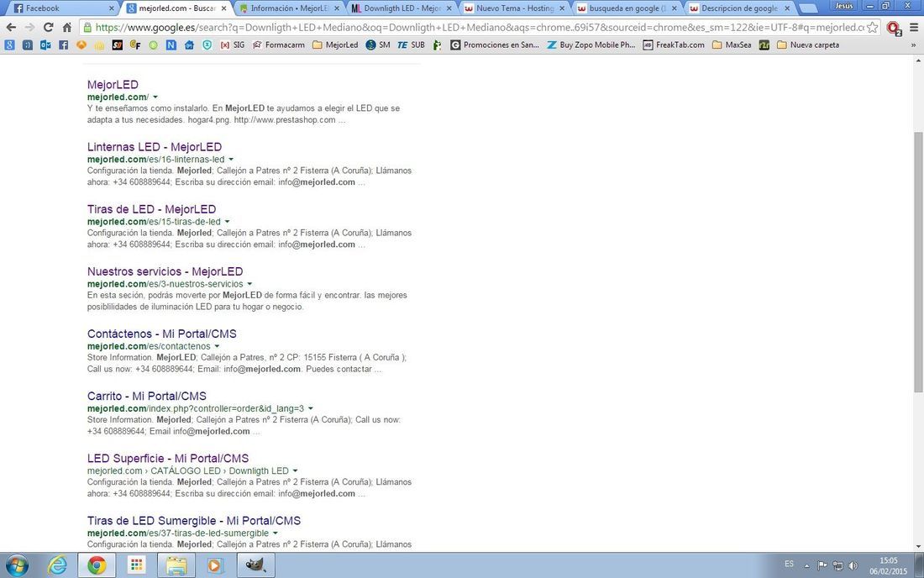Close the Facebook tab
The height and width of the screenshot is (578, 924).
(x=112, y=8)
